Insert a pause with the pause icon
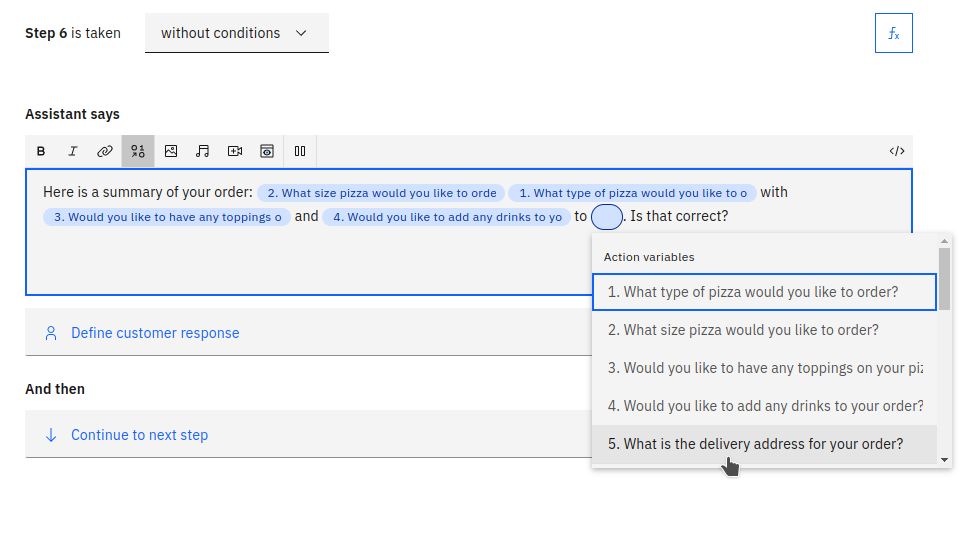The image size is (978, 538). pos(300,151)
